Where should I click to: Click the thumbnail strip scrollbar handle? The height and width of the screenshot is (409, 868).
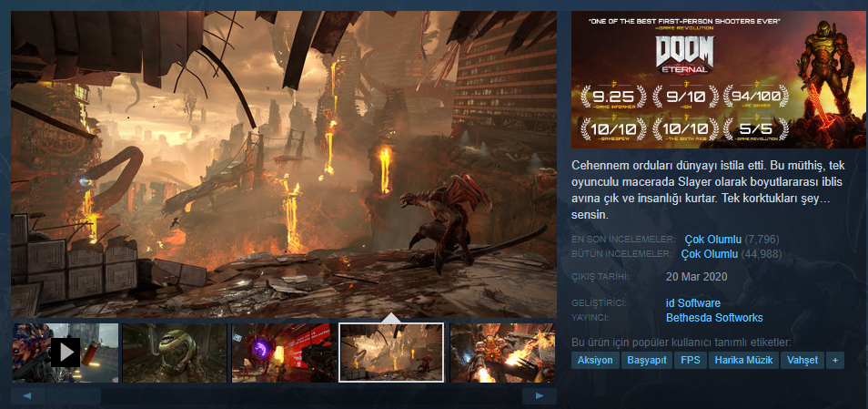coord(73,396)
